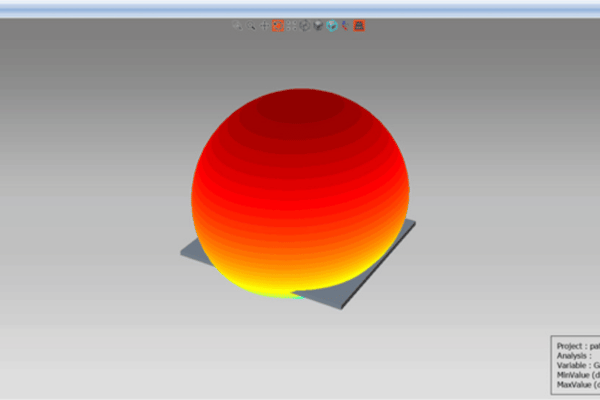Toggle the orange icon at toolbar's right end
Screen dimensions: 600x400
pos(359,26)
